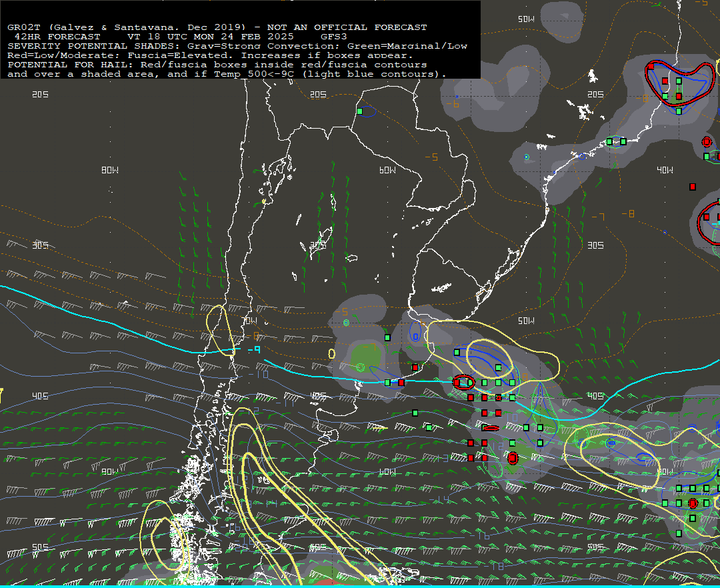Viewport: 720px width, 588px height.
Task: Click the small yellow oval west of the green shade
Action: (331, 353)
